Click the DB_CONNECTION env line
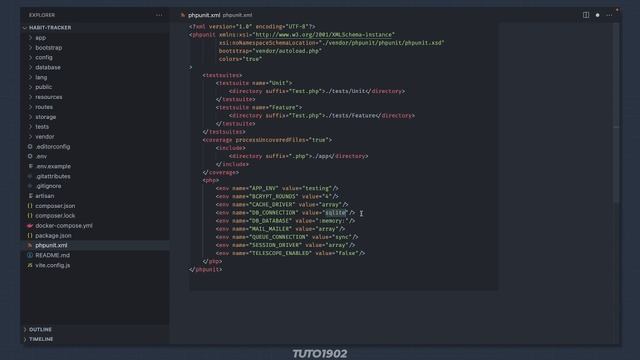This screenshot has width=640, height=360. tap(285, 213)
